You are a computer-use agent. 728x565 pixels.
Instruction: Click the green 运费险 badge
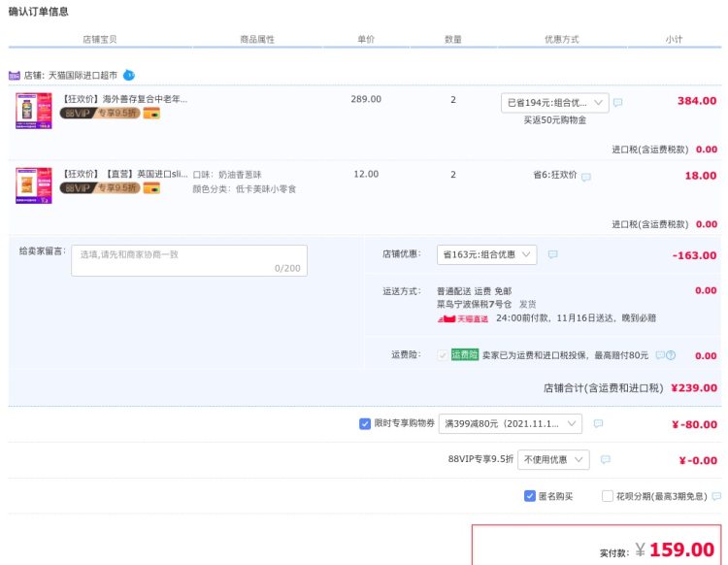tap(465, 354)
